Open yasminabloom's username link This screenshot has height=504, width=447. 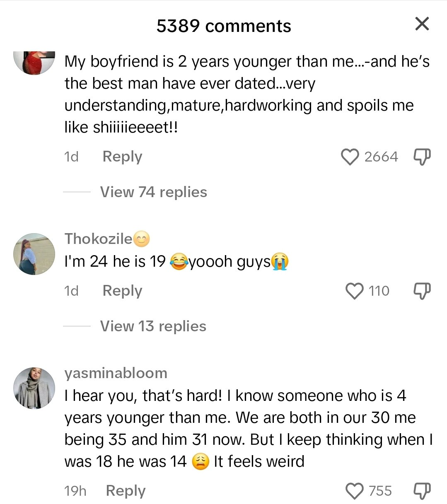(116, 373)
